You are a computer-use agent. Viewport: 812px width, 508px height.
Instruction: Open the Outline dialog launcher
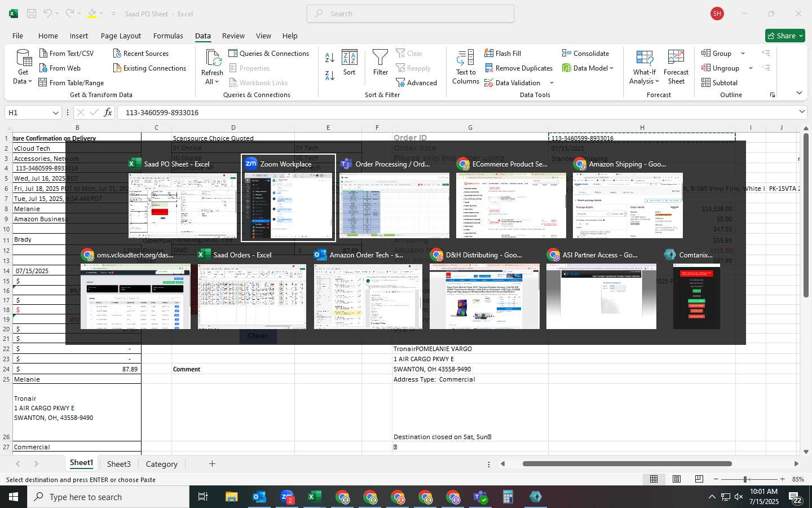(773, 95)
